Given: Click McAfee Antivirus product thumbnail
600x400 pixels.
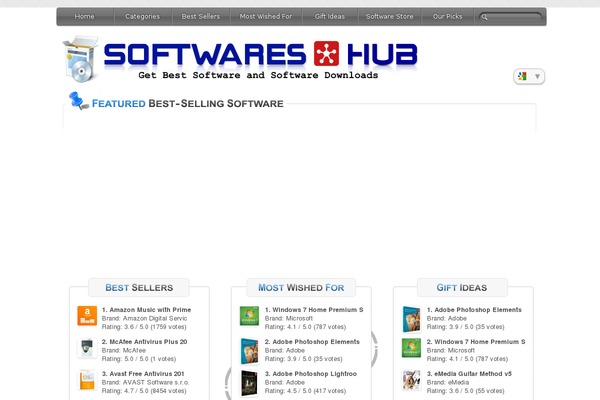Looking at the screenshot, I should pyautogui.click(x=87, y=348).
